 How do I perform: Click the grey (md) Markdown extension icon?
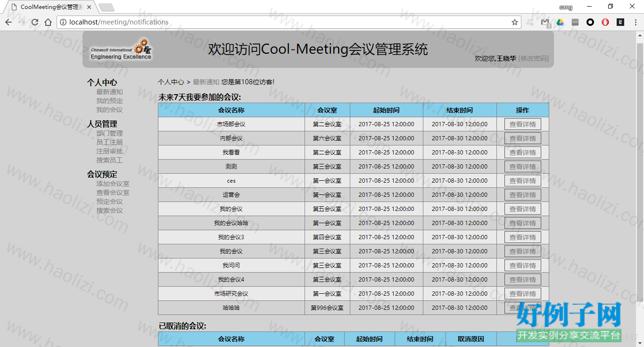click(575, 22)
